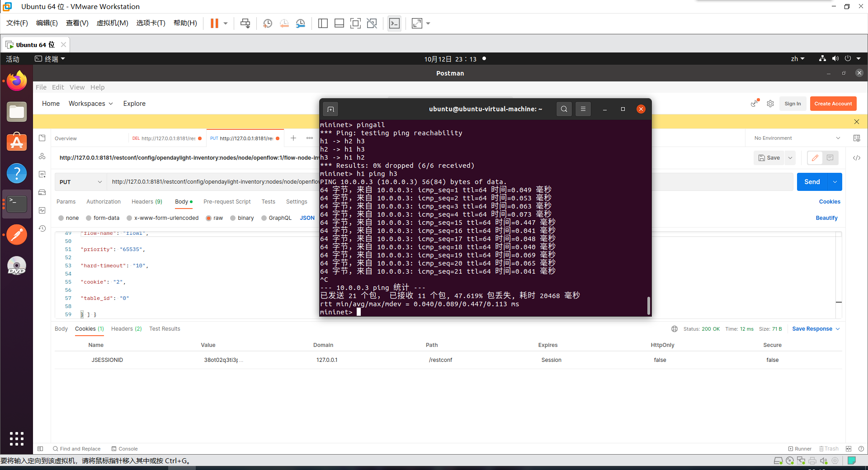Click the Beautify link

point(826,218)
